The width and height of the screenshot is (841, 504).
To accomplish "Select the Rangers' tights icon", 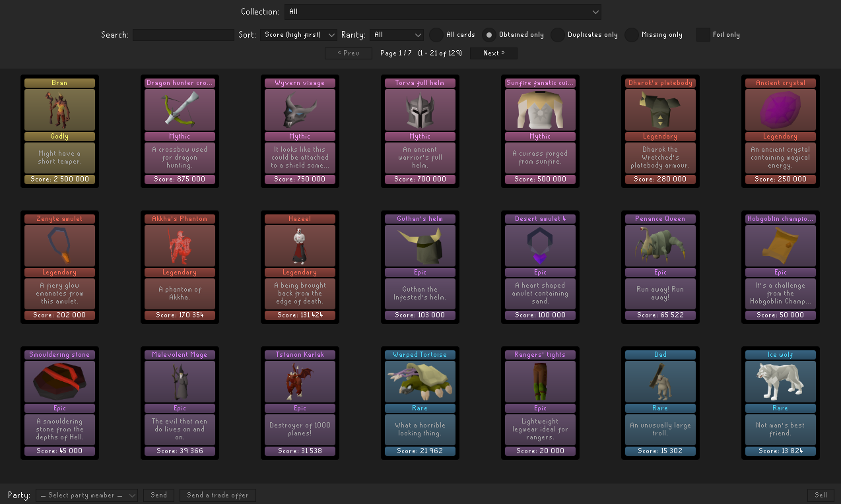I will (540, 381).
